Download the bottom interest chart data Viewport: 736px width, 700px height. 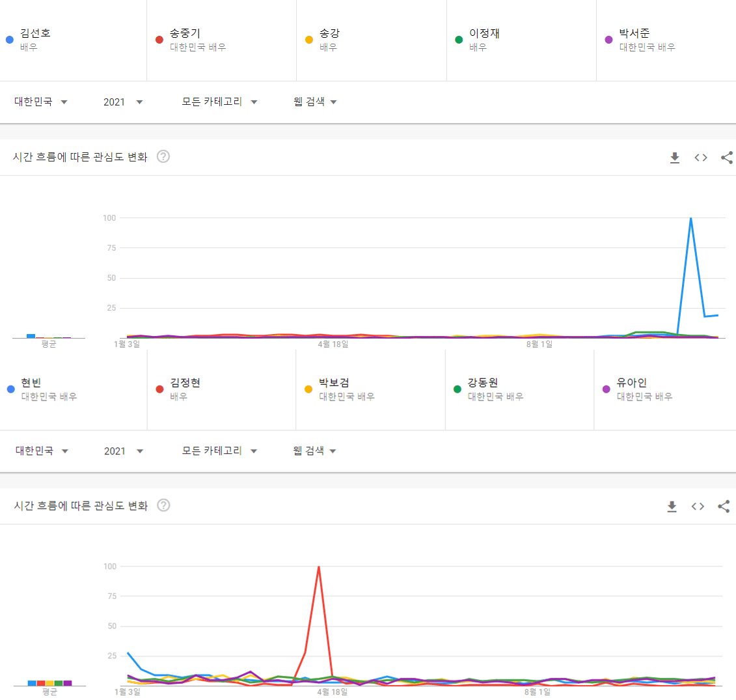click(x=672, y=507)
